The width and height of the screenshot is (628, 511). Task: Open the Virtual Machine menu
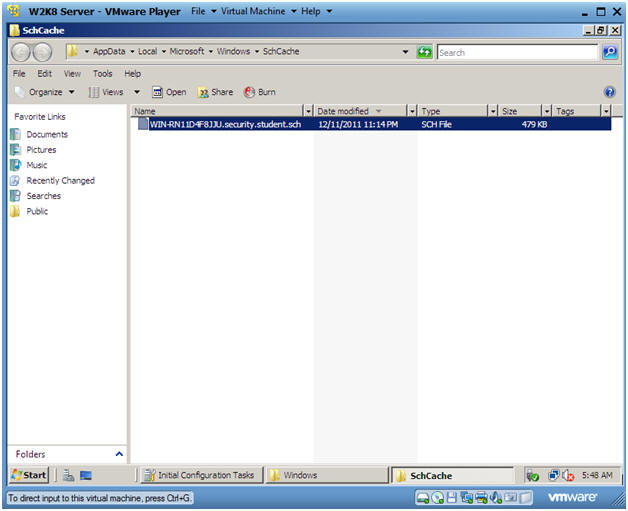tap(258, 11)
